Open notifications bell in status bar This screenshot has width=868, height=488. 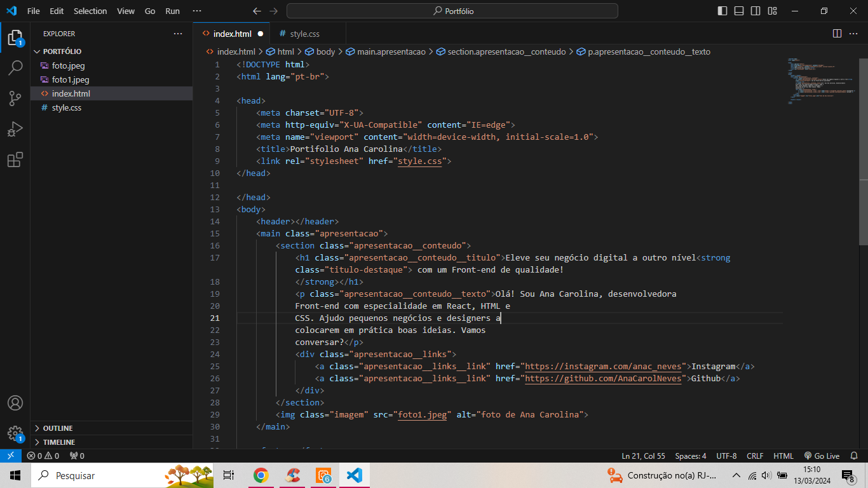[855, 456]
